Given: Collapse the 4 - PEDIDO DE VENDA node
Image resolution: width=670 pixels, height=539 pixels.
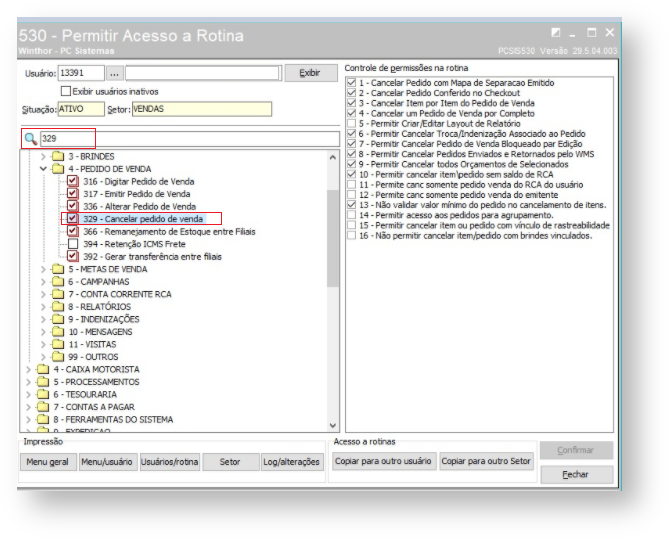Looking at the screenshot, I should coord(43,169).
